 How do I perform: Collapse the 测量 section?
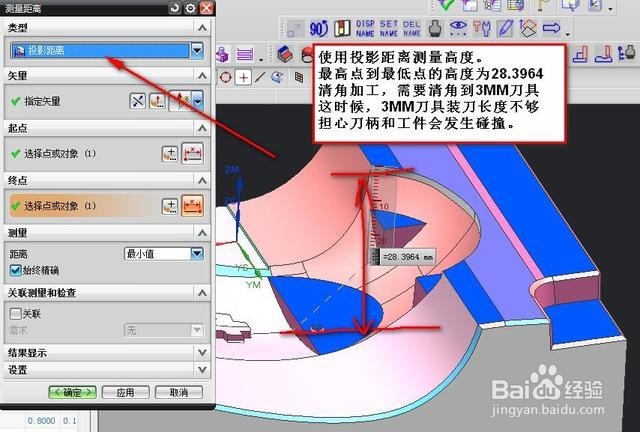pos(202,233)
